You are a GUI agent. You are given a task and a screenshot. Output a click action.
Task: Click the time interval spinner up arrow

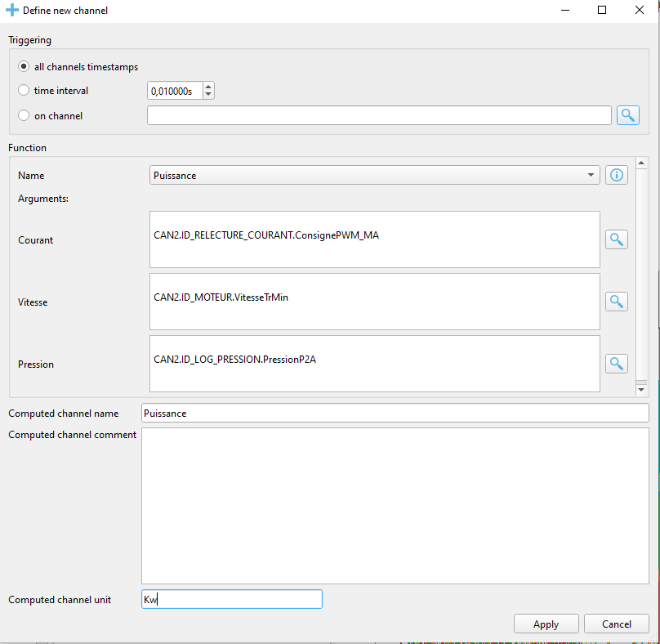[208, 86]
